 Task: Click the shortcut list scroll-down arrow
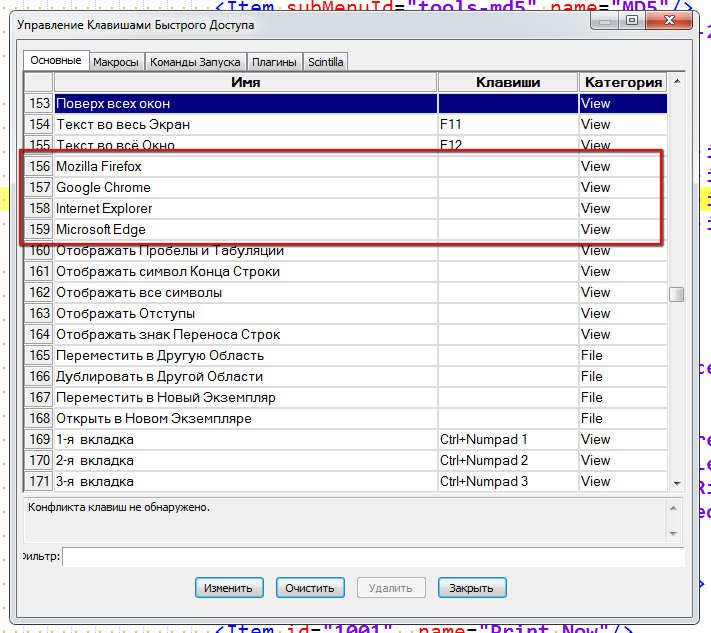[677, 483]
